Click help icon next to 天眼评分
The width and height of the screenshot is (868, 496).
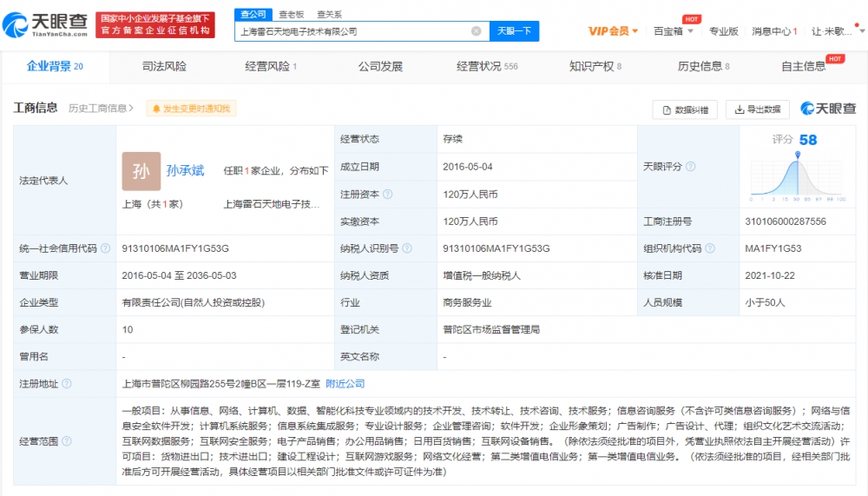pos(690,166)
